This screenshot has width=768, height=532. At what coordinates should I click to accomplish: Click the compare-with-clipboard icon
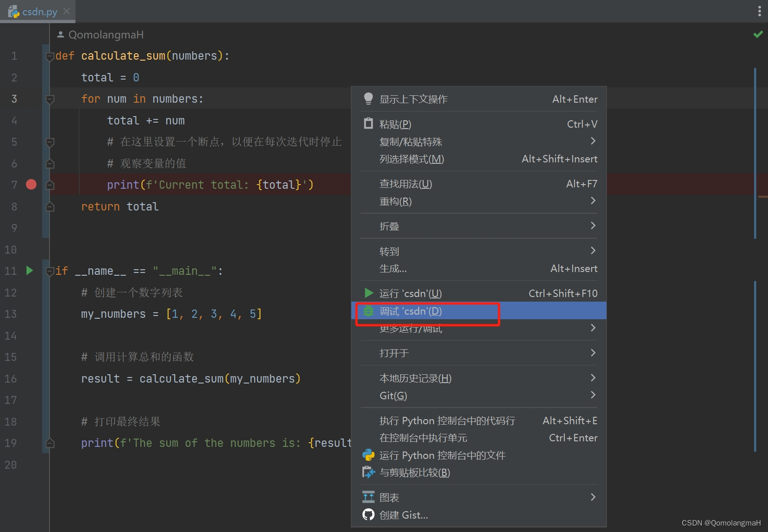coord(368,472)
